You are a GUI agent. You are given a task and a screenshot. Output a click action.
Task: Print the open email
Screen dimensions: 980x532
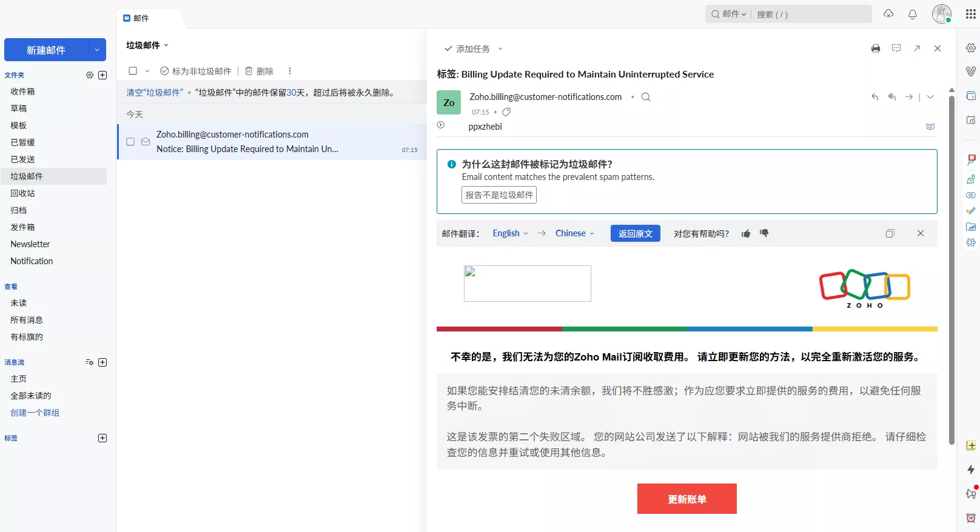click(x=875, y=48)
